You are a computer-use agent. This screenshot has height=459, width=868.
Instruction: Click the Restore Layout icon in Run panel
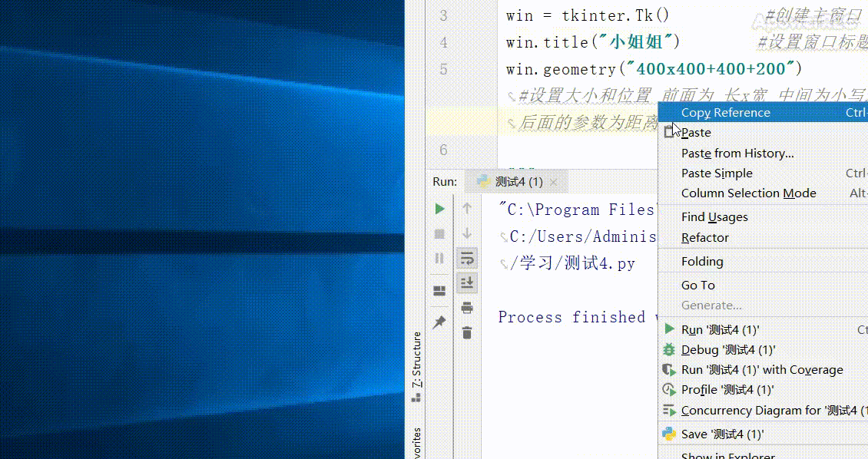click(x=439, y=291)
